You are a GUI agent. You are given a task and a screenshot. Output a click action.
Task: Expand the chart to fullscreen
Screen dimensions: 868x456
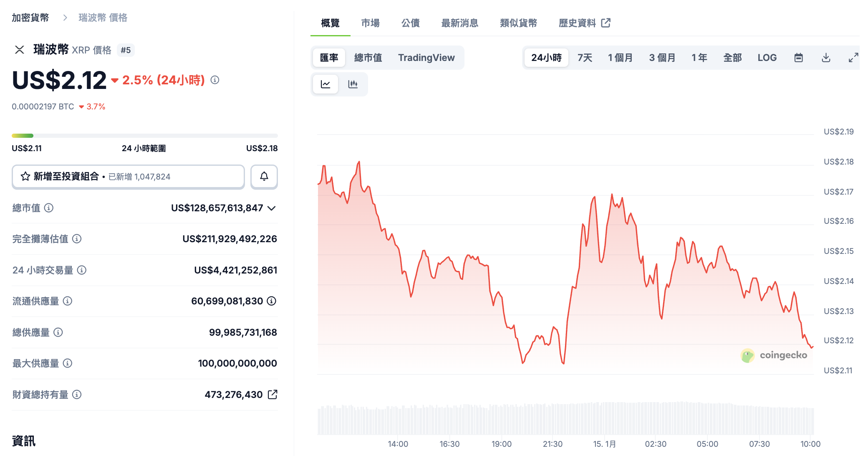pos(853,58)
